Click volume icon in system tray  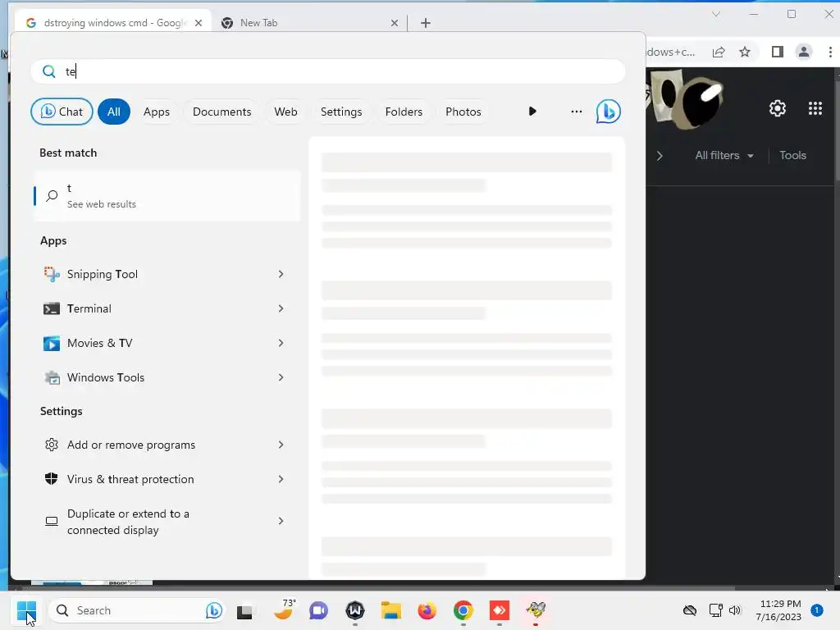735,610
